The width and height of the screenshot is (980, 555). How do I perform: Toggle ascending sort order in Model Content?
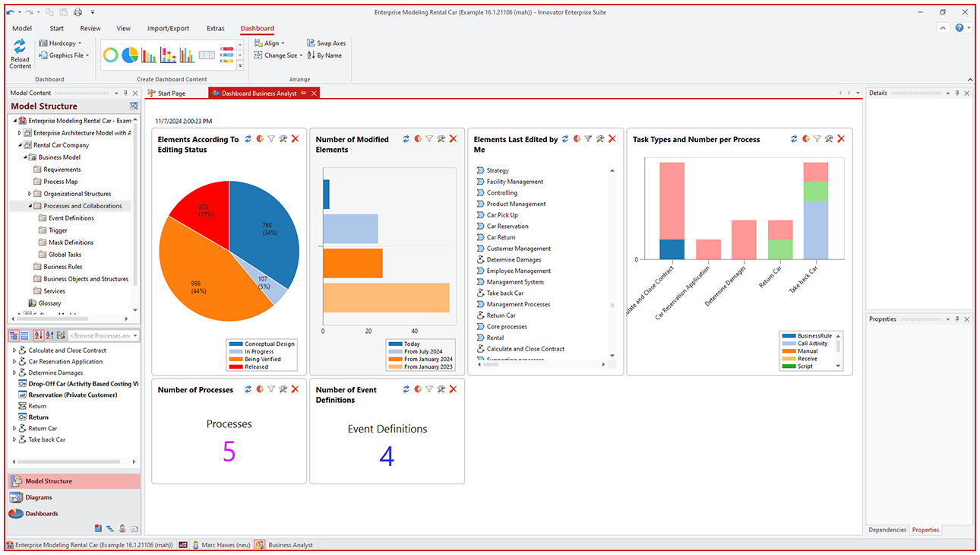tap(51, 335)
